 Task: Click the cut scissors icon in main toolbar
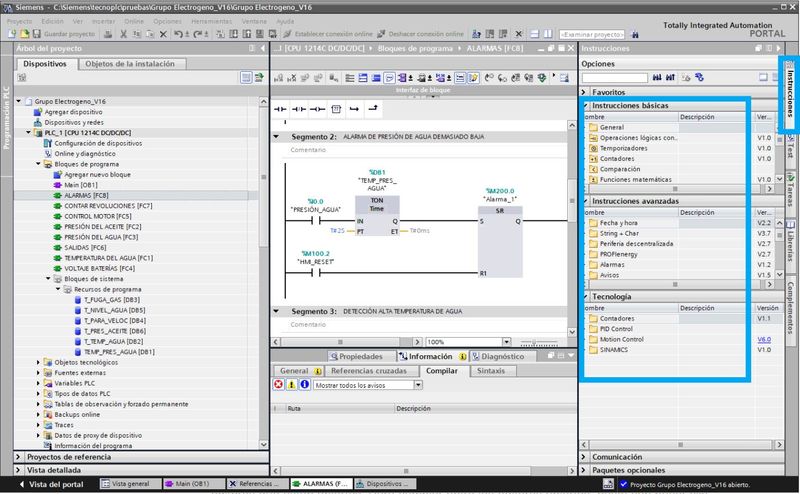(x=123, y=34)
